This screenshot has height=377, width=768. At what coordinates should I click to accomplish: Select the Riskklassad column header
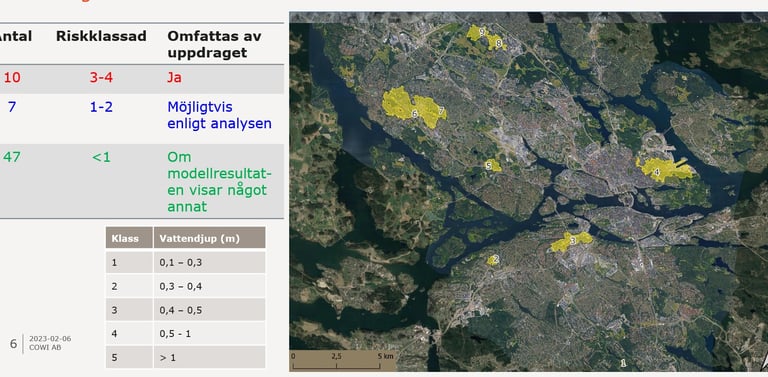[101, 36]
